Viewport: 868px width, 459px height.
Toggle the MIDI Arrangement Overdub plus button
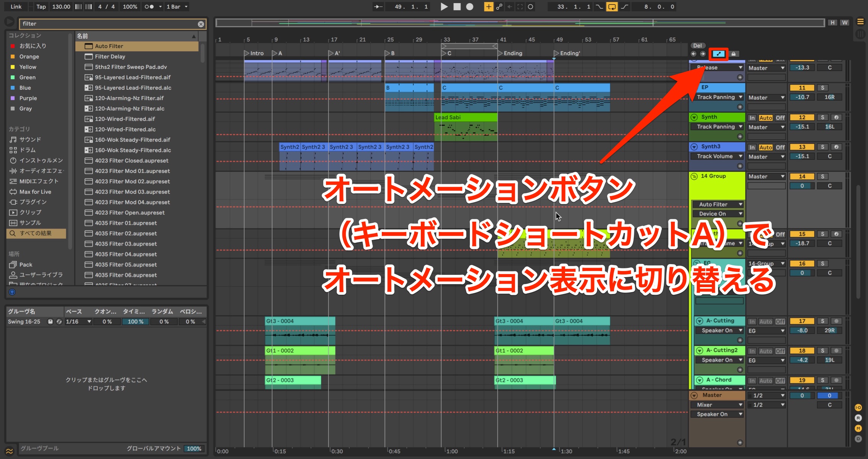[489, 7]
